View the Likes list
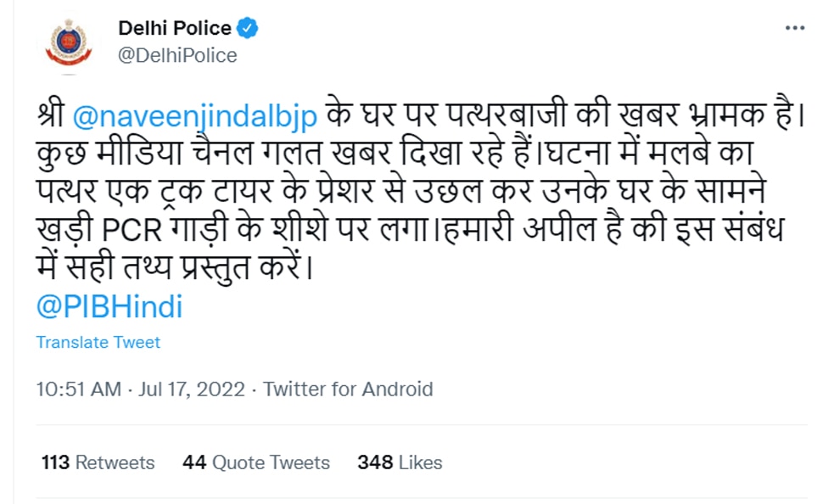 pos(421,462)
